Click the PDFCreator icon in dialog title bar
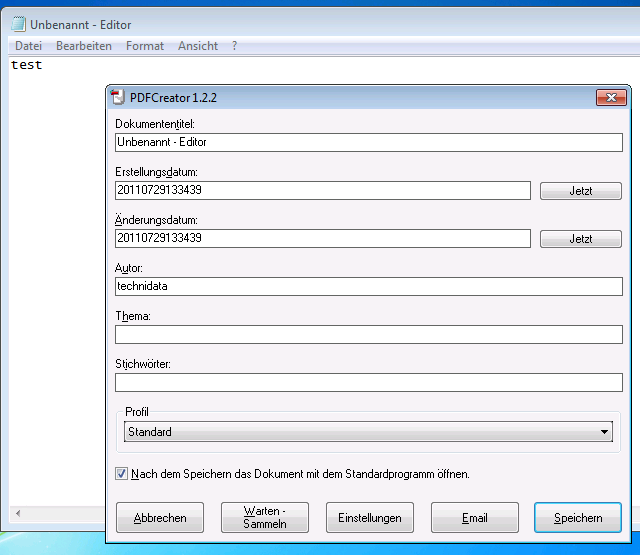The image size is (640, 555). [118, 98]
